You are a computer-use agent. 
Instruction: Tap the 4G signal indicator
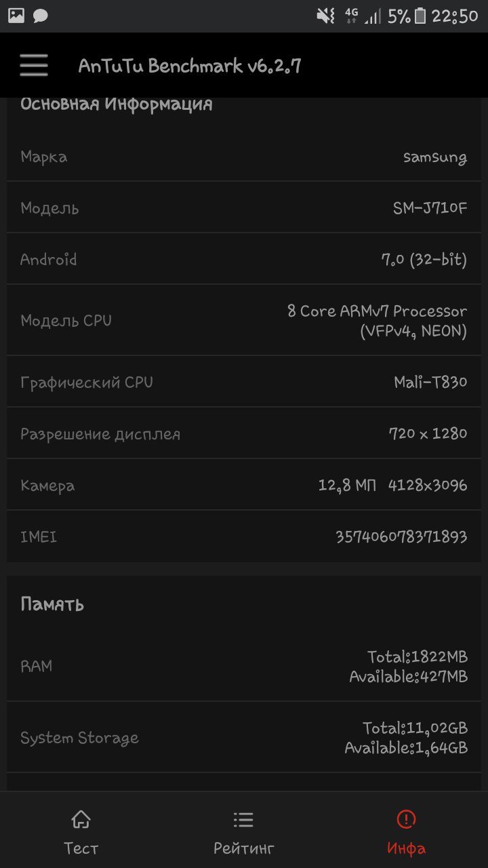tap(351, 16)
